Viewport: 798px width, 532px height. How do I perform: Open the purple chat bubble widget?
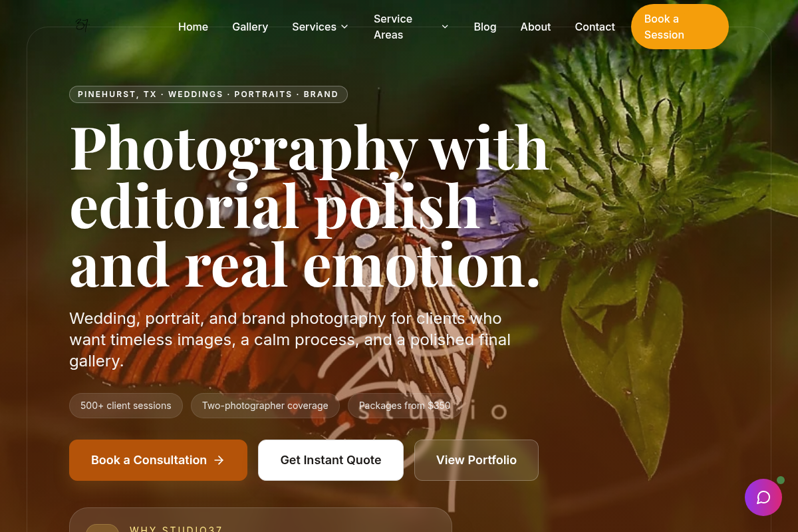click(763, 497)
